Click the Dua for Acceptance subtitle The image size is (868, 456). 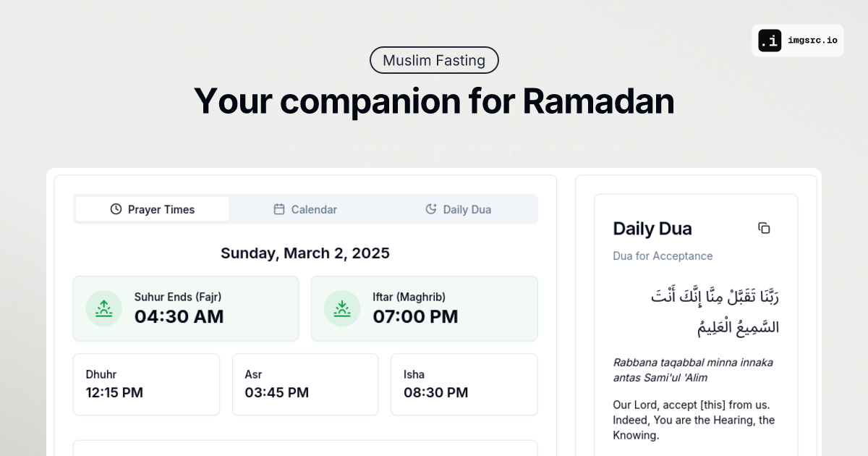(x=663, y=256)
